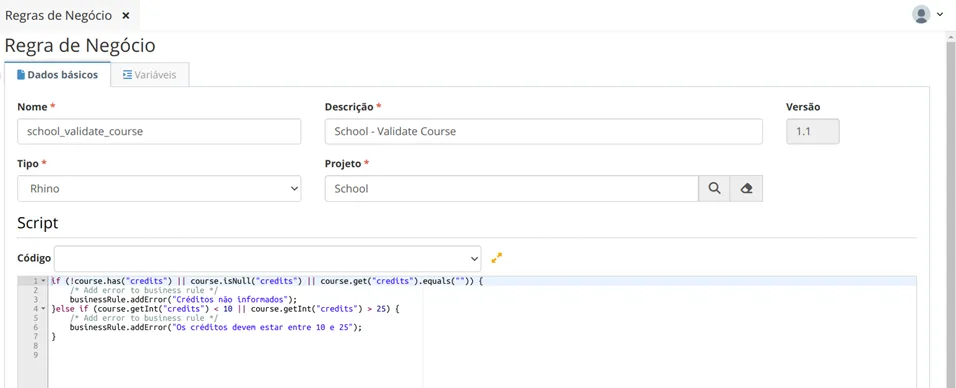Click the comment on line 2 of script
Image resolution: width=956 pixels, height=388 pixels.
pyautogui.click(x=144, y=290)
